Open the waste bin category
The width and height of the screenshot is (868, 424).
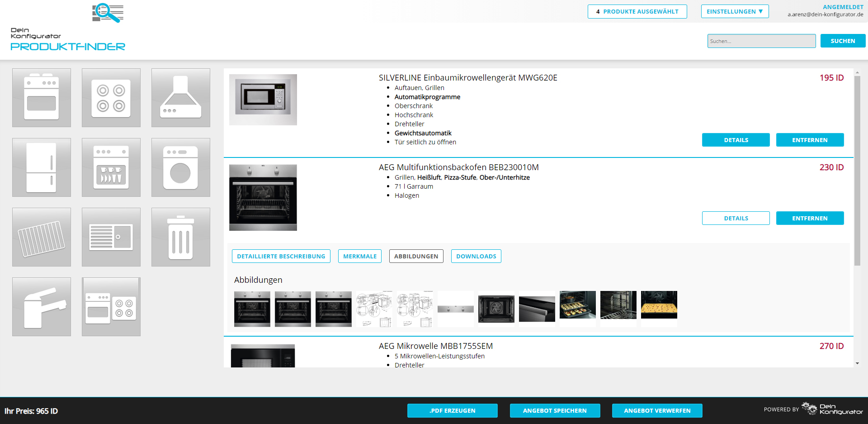coord(181,237)
